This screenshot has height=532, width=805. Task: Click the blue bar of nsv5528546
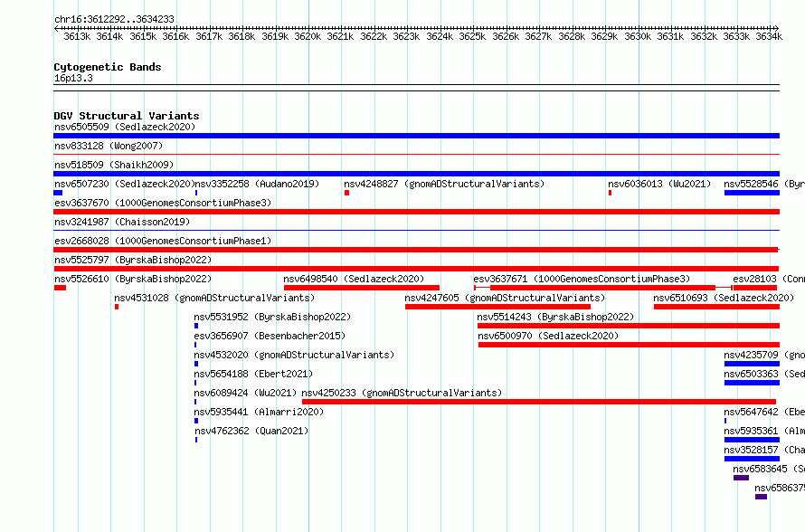click(x=753, y=193)
